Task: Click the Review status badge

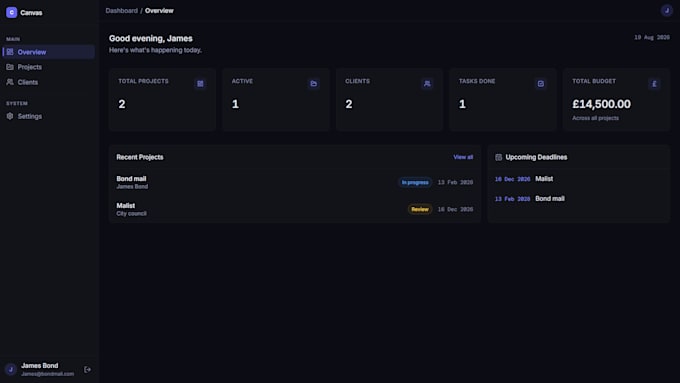Action: pos(420,209)
